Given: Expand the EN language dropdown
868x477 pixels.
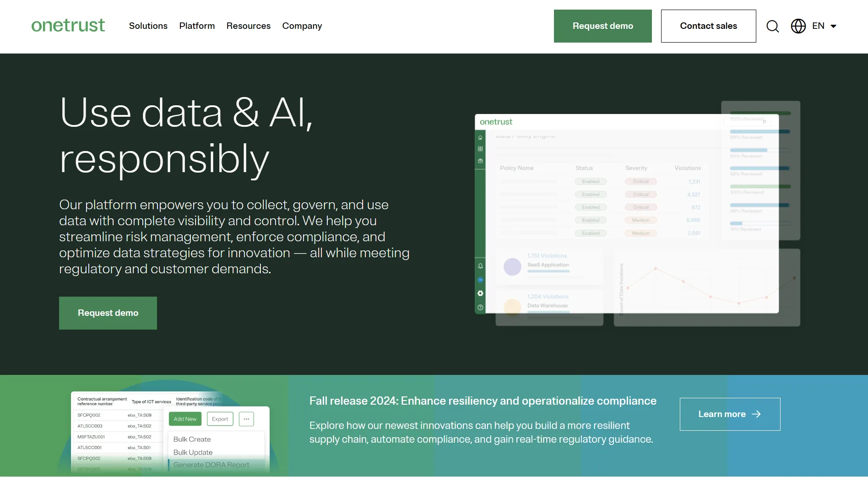Looking at the screenshot, I should 824,26.
